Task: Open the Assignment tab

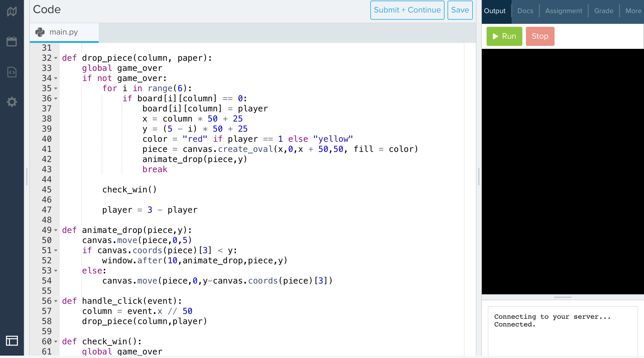Action: pyautogui.click(x=563, y=11)
